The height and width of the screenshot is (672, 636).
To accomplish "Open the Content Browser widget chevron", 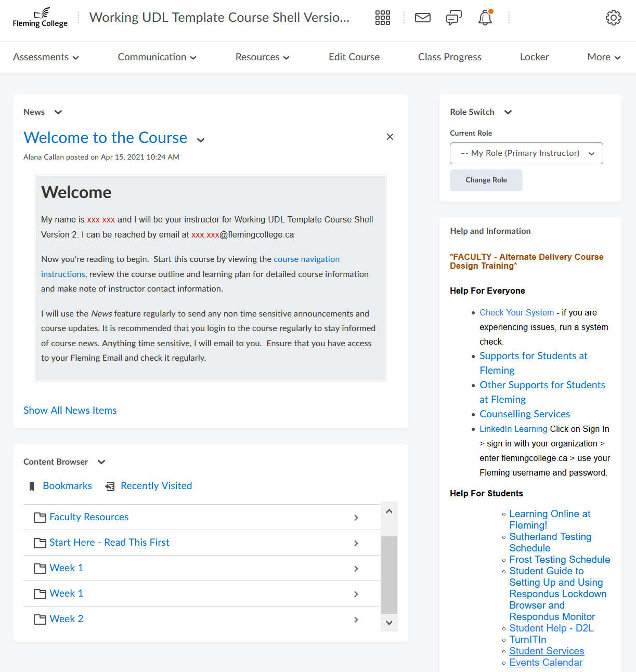I will pos(101,462).
